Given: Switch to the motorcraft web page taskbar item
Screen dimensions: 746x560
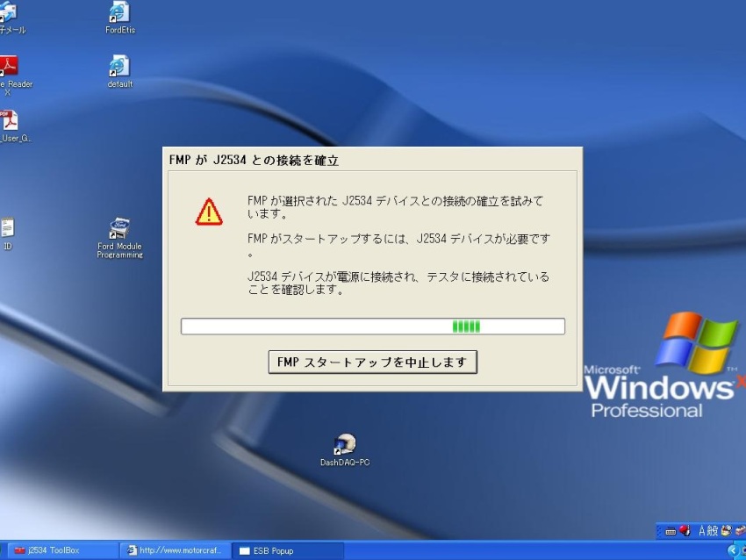Looking at the screenshot, I should coord(175,550).
